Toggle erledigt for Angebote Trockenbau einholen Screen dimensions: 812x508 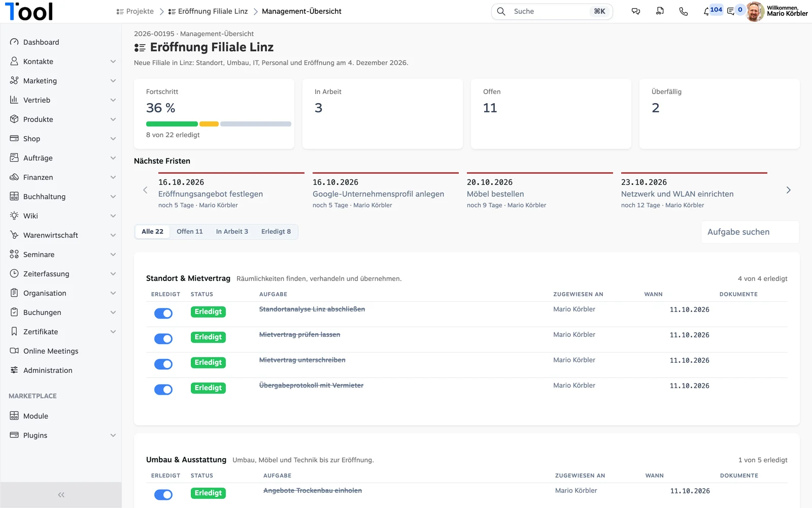click(163, 495)
